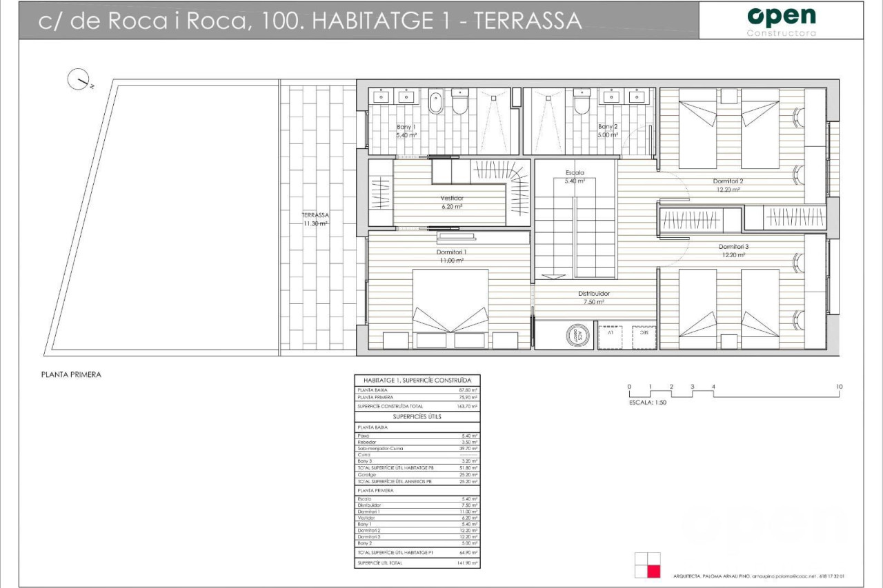Viewport: 883px width, 588px height.
Task: Click the north arrow compass symbol
Action: pos(78,80)
